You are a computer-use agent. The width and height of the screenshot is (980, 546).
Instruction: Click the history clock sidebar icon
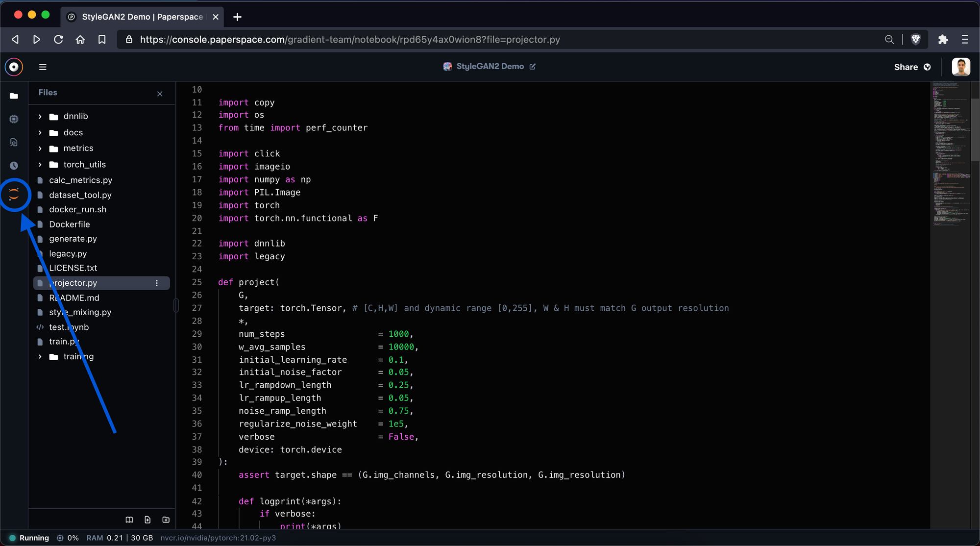click(x=14, y=166)
